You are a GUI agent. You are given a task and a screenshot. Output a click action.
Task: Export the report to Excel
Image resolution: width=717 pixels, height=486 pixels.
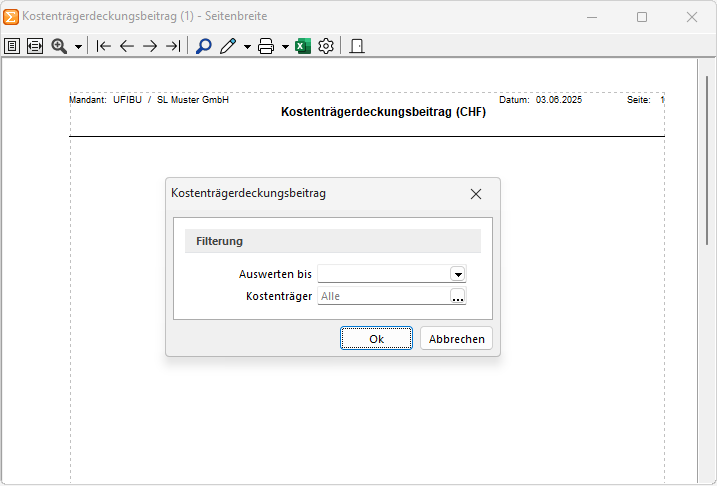click(x=303, y=46)
